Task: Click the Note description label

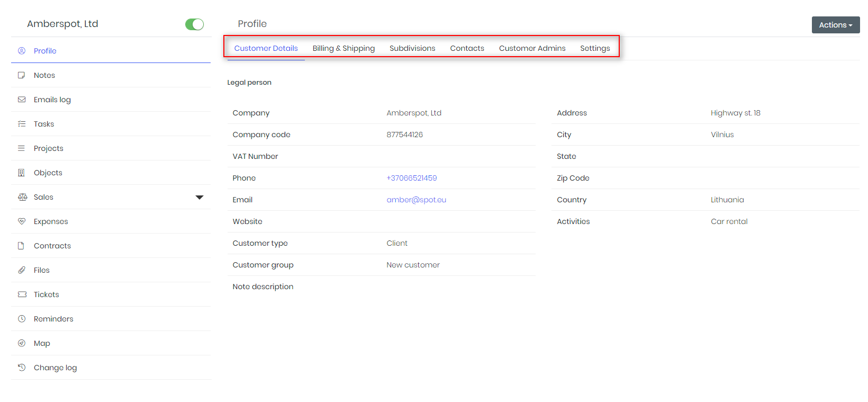Action: tap(263, 287)
